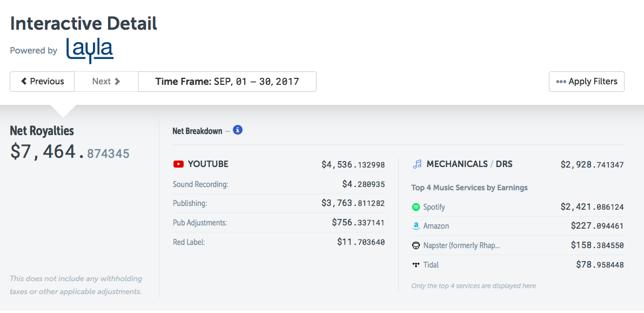Viewport: 644px width, 313px height.
Task: Click the Layla logo
Action: pos(90,50)
